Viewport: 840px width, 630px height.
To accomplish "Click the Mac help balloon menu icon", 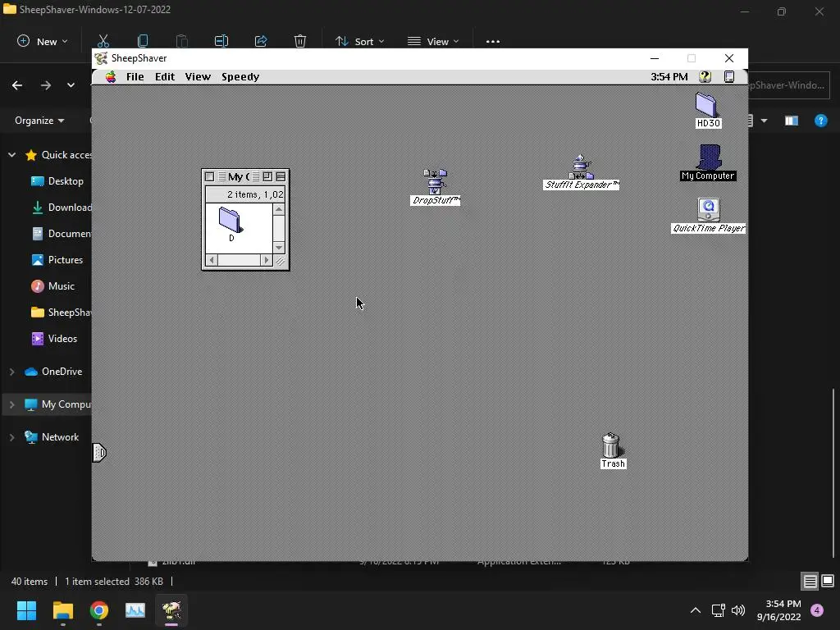I will (x=705, y=76).
